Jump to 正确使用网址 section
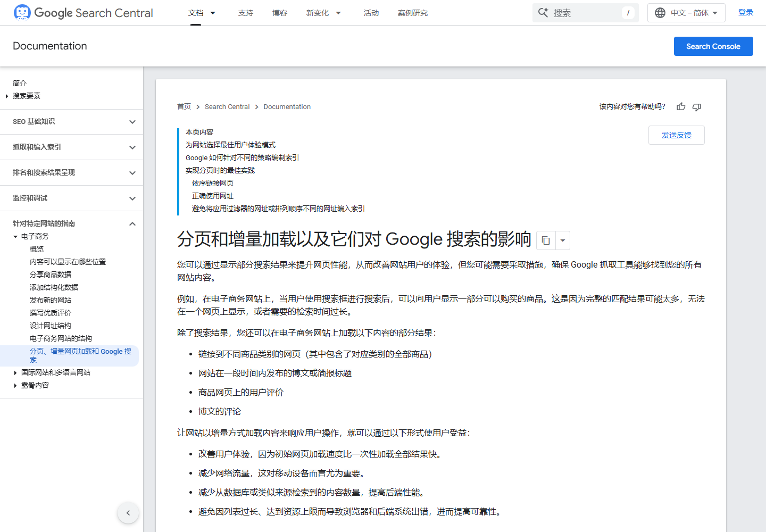 213,196
